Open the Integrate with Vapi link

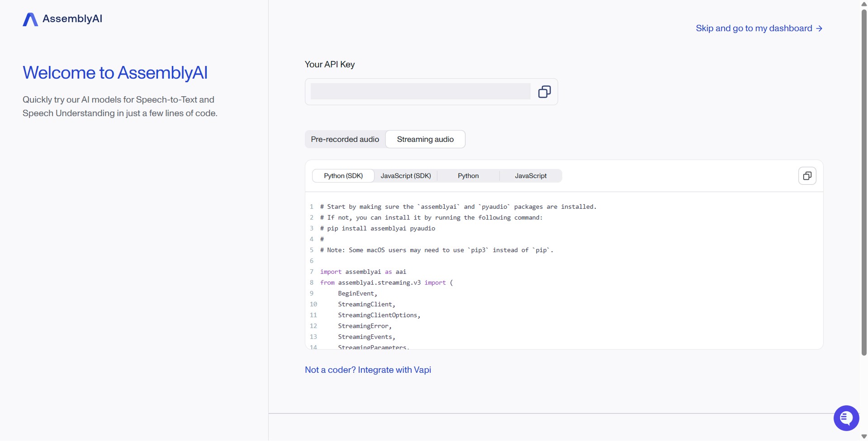368,370
